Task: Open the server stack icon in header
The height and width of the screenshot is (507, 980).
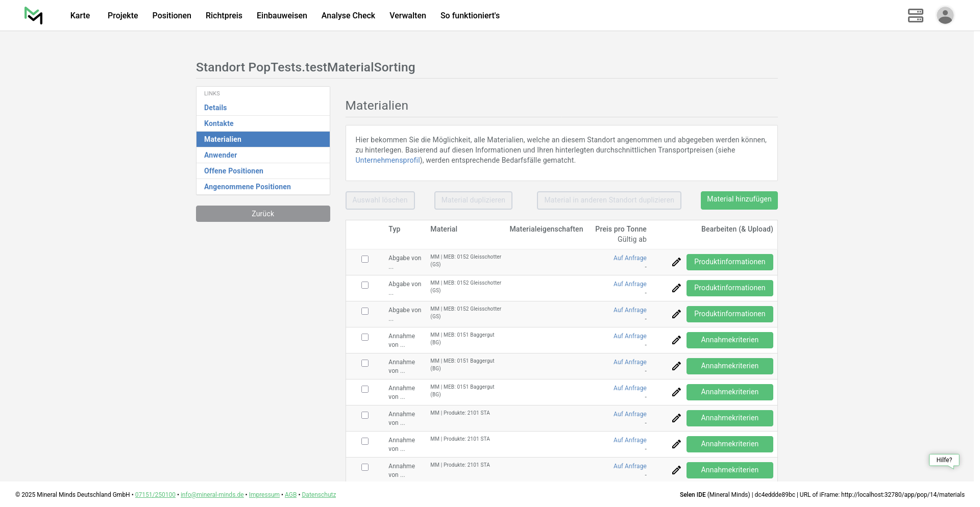Action: 915,15
